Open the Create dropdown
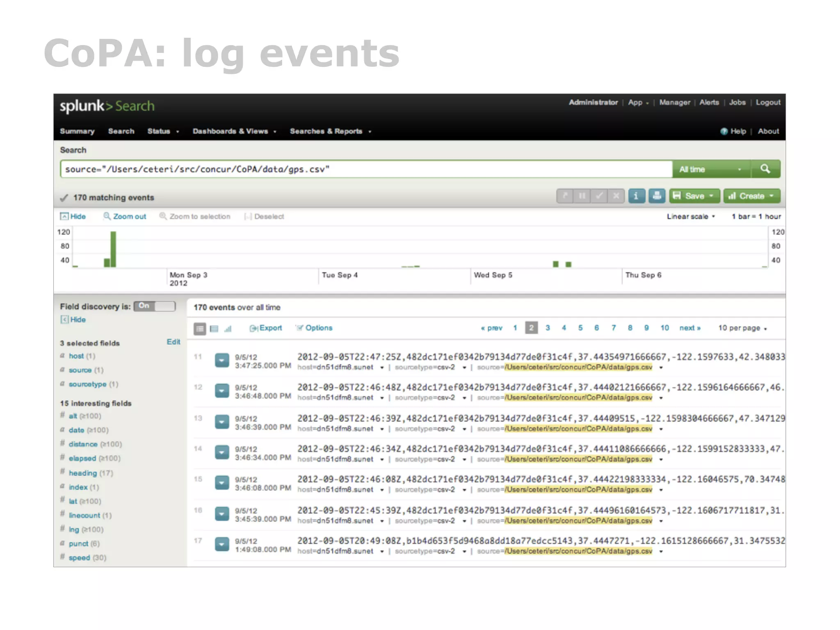Image resolution: width=840 pixels, height=630 pixels. pos(751,196)
